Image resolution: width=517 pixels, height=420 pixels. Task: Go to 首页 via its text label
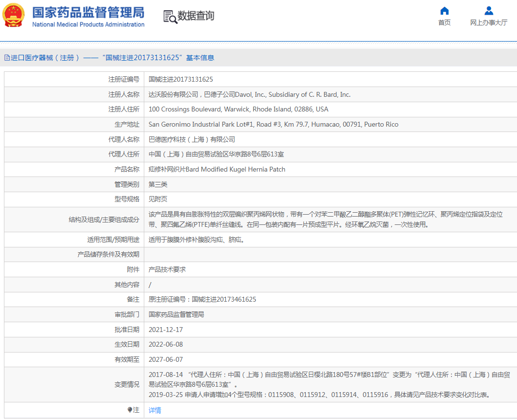point(444,22)
